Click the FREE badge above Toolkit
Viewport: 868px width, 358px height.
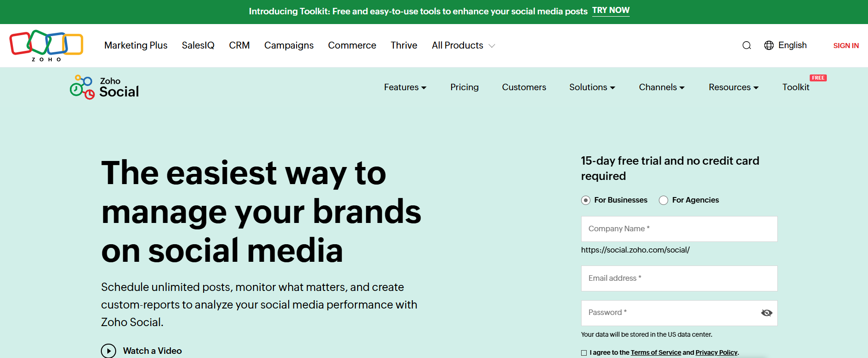pos(818,78)
